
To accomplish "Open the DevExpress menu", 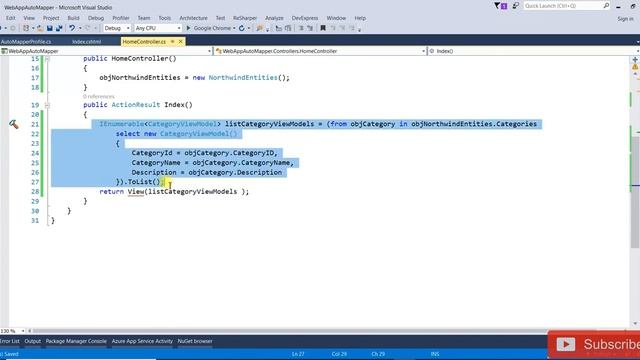I will pyautogui.click(x=305, y=18).
